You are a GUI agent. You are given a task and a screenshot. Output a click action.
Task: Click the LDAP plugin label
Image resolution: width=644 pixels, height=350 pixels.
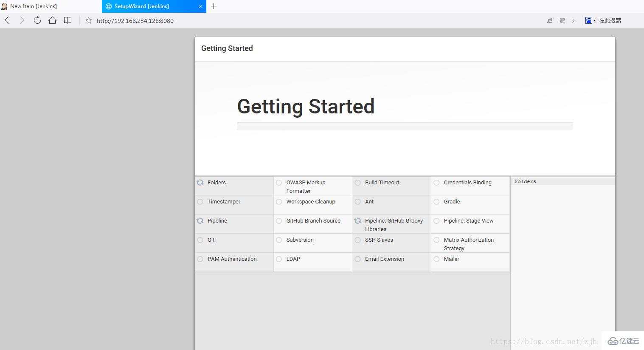(293, 259)
